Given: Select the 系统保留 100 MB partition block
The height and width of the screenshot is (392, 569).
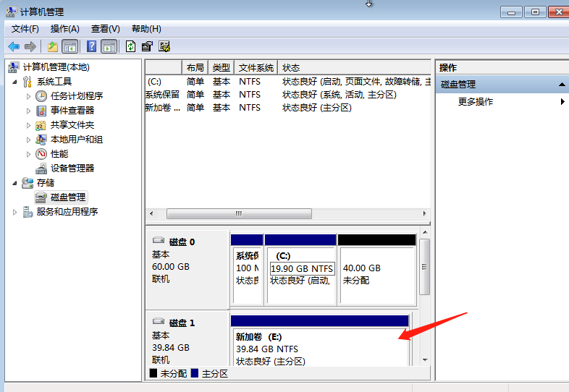Looking at the screenshot, I should coord(247,270).
